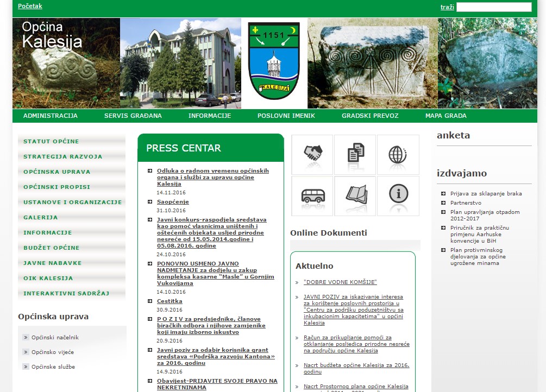Select the globe web icon
546x392 pixels.
[398, 155]
